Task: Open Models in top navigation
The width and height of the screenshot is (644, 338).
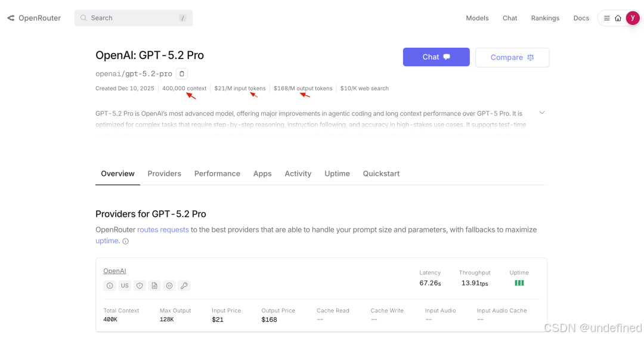Action: pos(477,18)
